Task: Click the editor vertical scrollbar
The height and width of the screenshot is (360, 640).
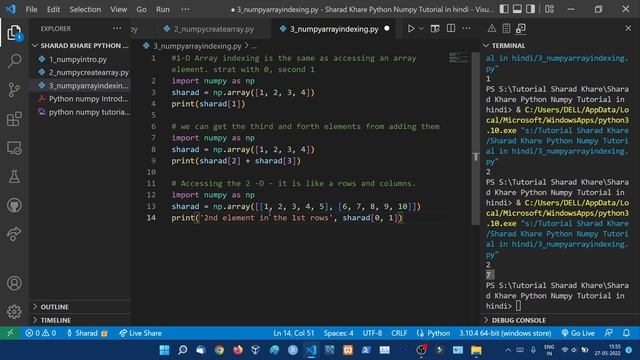Action: (476, 139)
